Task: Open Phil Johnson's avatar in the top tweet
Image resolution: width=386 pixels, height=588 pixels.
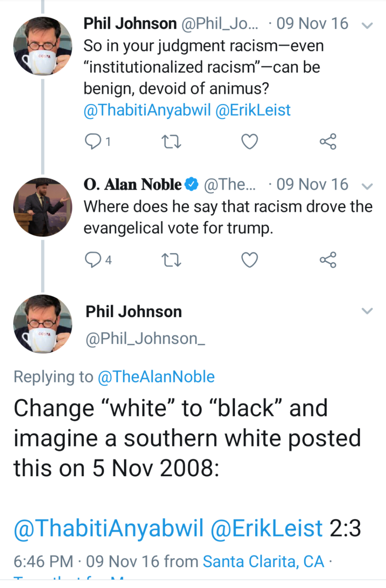Action: click(x=43, y=46)
